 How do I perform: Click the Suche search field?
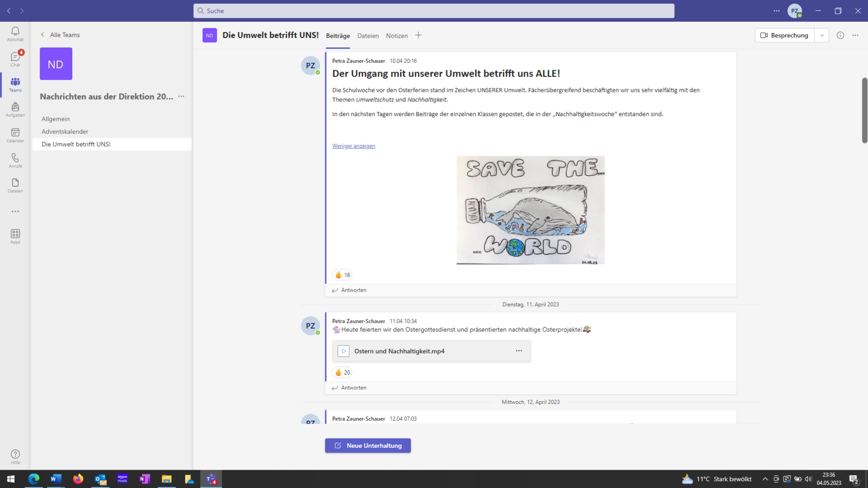[x=434, y=11]
